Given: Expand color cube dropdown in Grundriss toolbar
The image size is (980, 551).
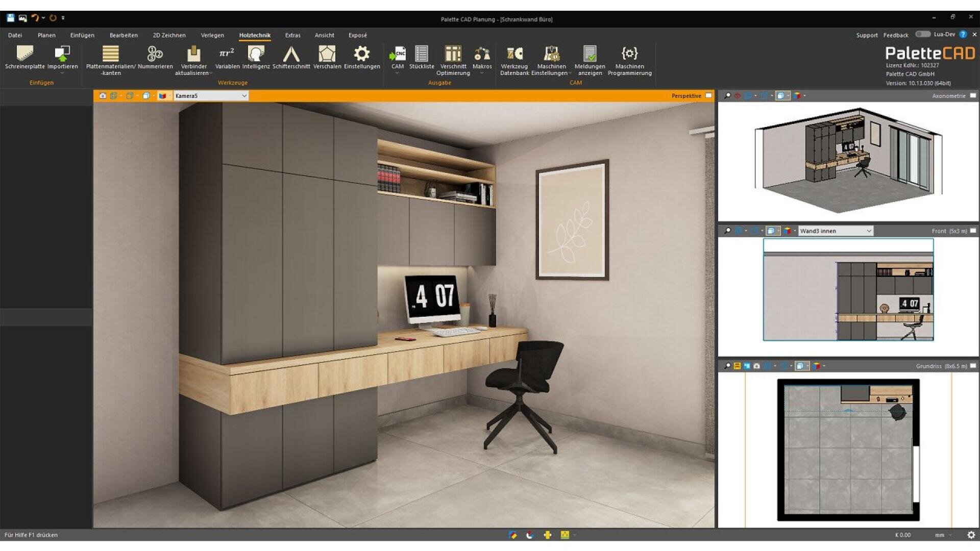Looking at the screenshot, I should [x=824, y=366].
